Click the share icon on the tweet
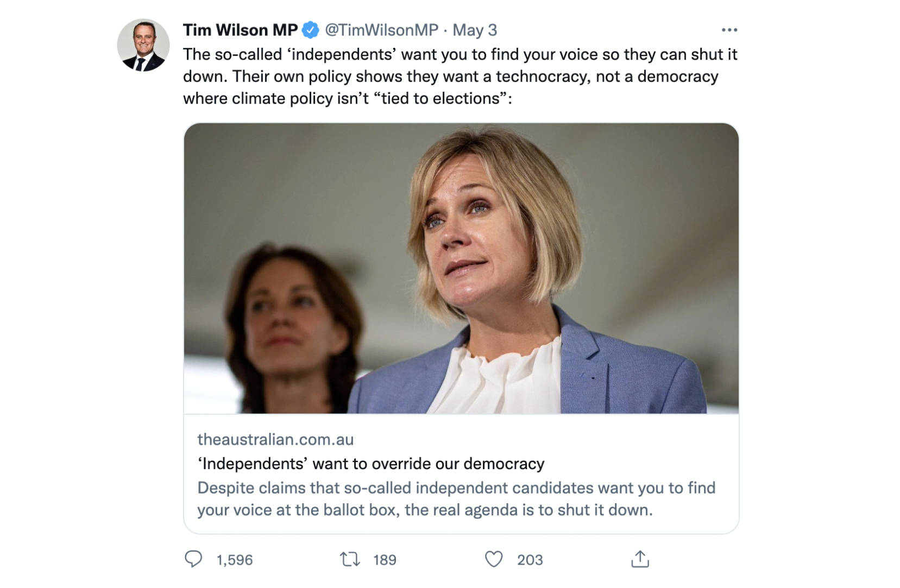The width and height of the screenshot is (900, 588). point(641,559)
